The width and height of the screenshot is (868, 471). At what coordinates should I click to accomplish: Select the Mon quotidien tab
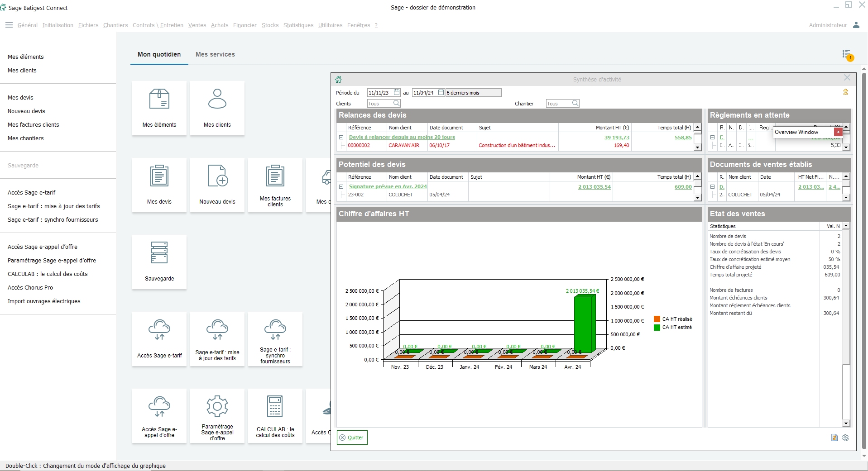tap(159, 54)
